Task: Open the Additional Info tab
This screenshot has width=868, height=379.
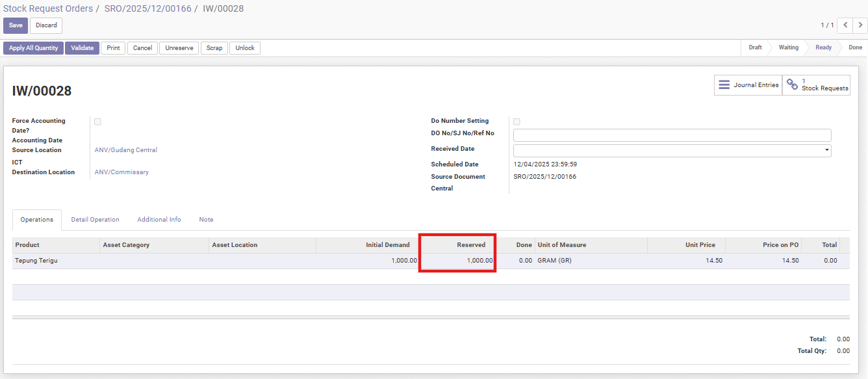Action: [x=159, y=220]
